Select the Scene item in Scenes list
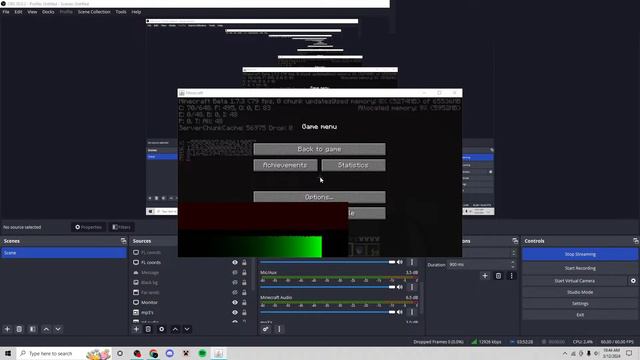 click(x=64, y=253)
